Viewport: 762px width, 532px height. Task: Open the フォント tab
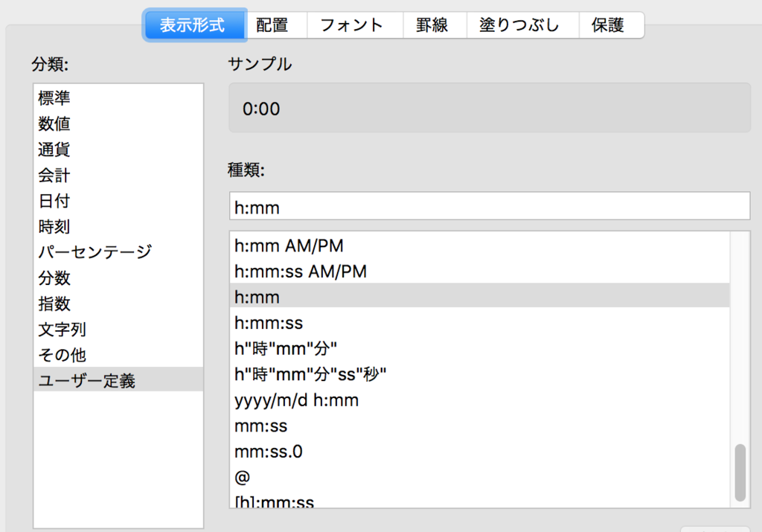tap(355, 25)
